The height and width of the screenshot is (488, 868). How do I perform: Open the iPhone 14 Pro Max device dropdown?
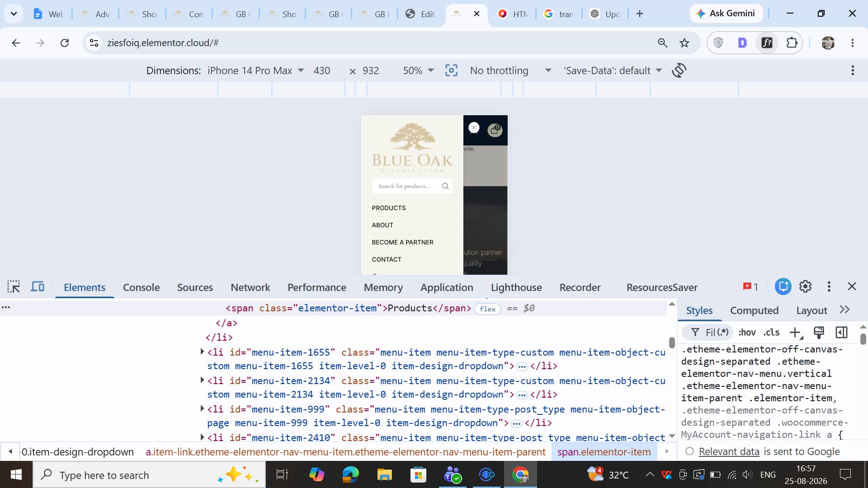pyautogui.click(x=255, y=70)
